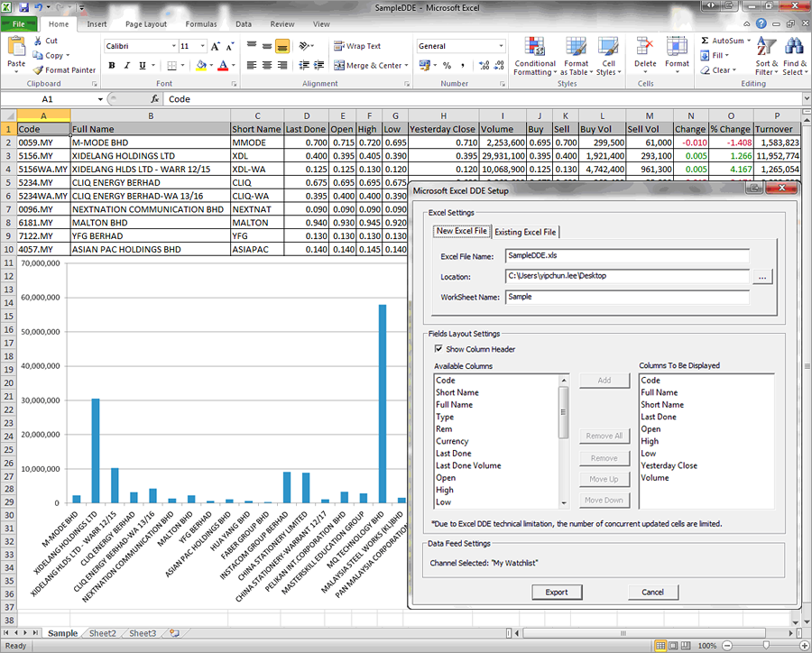Switch to the Data ribbon tab
This screenshot has height=653, width=812.
click(x=244, y=23)
